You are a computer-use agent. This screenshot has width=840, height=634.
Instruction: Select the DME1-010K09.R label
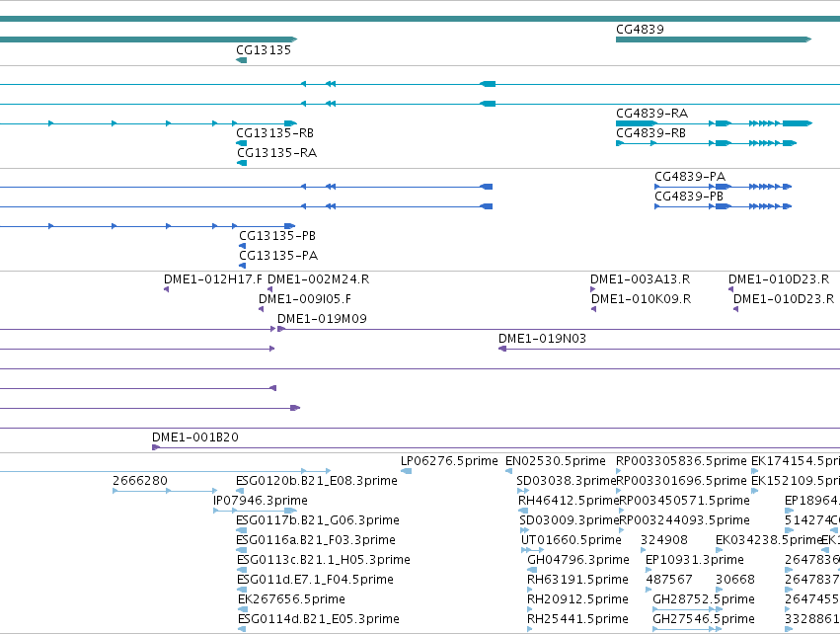click(642, 299)
